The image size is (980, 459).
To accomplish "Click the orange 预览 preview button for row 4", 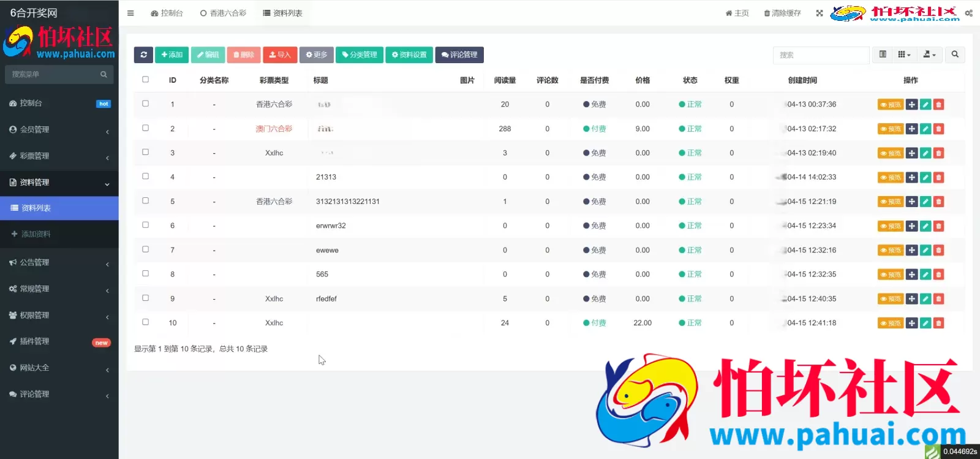I will coord(891,178).
